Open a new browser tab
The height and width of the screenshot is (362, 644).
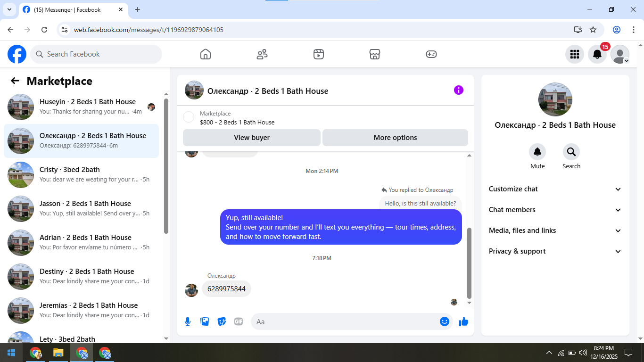[138, 9]
